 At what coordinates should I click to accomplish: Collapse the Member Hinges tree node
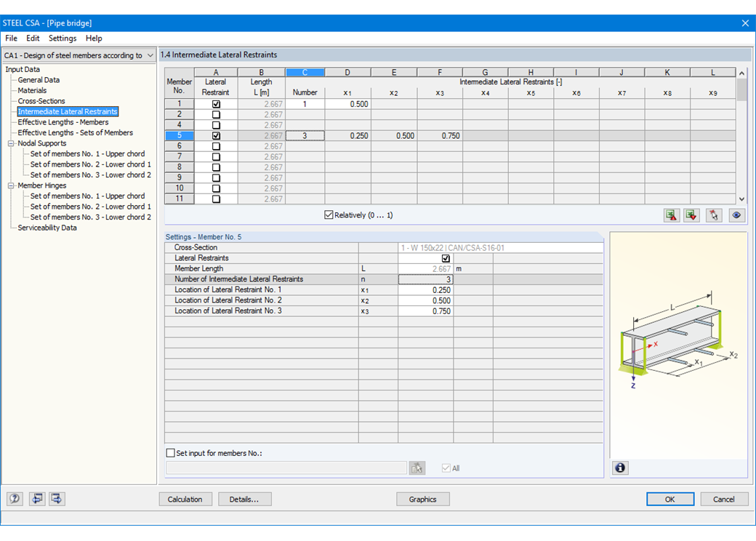11,185
